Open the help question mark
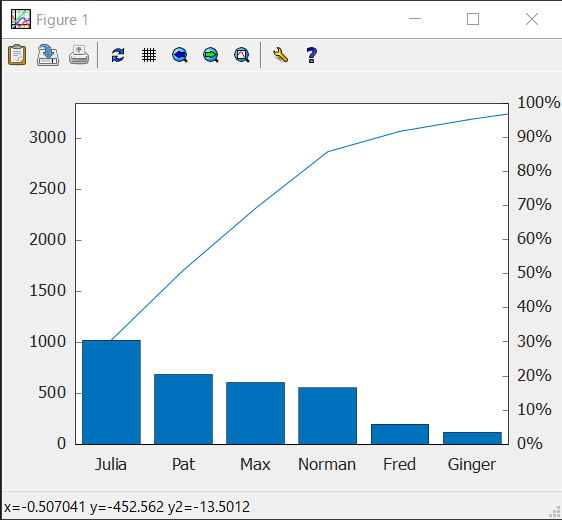 (x=311, y=55)
